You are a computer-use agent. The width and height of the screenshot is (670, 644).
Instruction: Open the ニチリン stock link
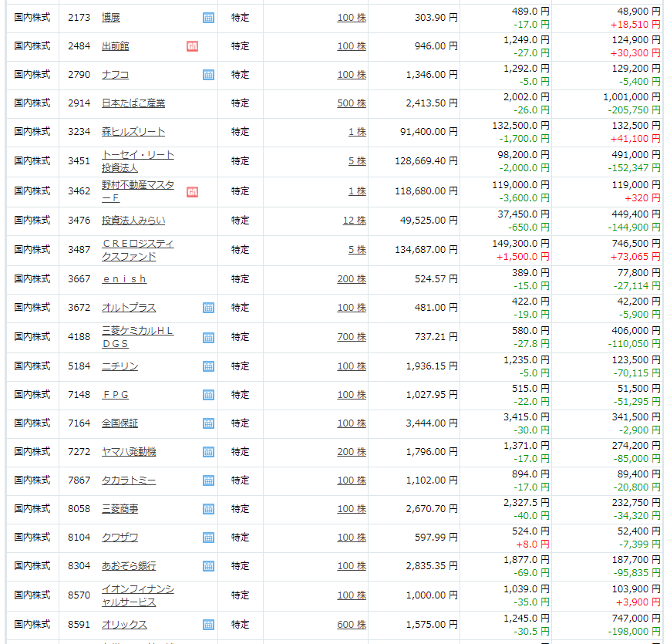(120, 366)
